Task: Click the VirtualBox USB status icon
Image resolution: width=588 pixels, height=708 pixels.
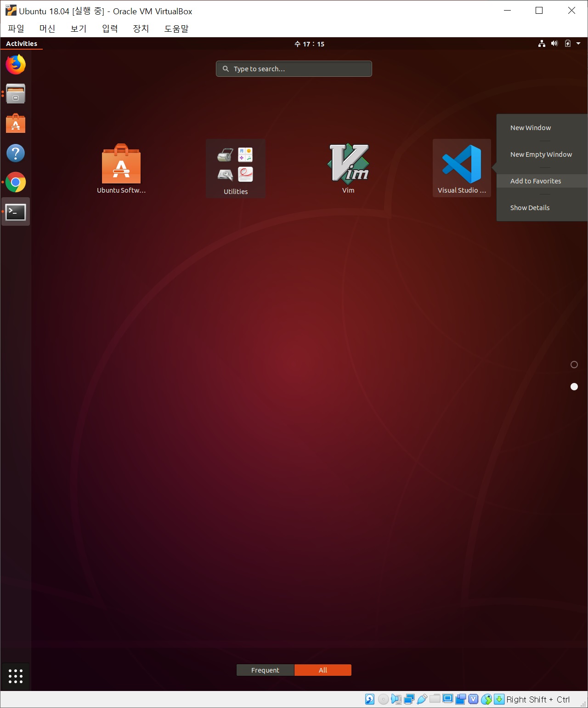Action: [x=422, y=699]
